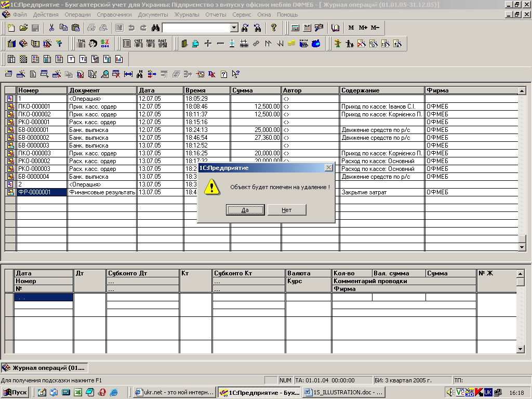Open the employee face icon
Viewport: 532px width, 399px height.
93,44
